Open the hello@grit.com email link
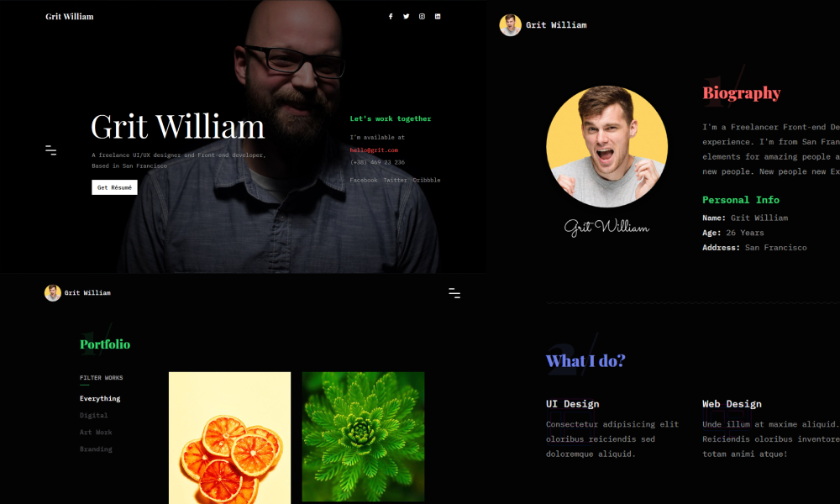Screen dimensions: 840x504 point(374,150)
